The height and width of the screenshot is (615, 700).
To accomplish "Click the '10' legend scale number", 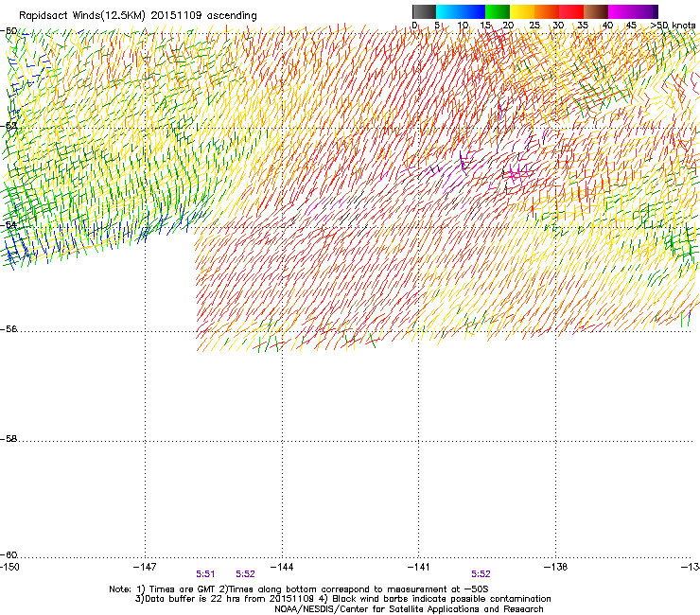I will [x=463, y=26].
